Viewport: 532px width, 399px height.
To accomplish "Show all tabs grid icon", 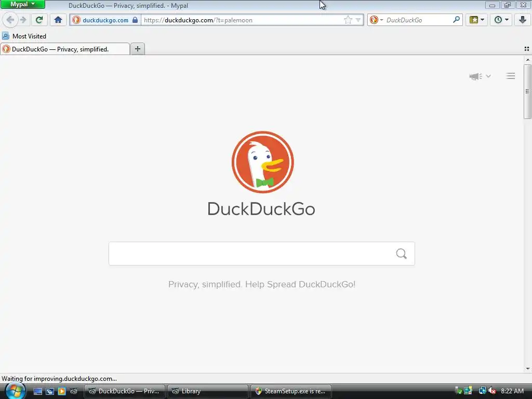I will tap(527, 49).
